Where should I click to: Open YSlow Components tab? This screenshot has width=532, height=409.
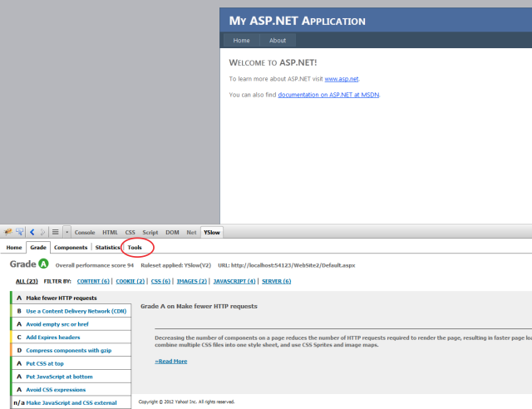[71, 248]
